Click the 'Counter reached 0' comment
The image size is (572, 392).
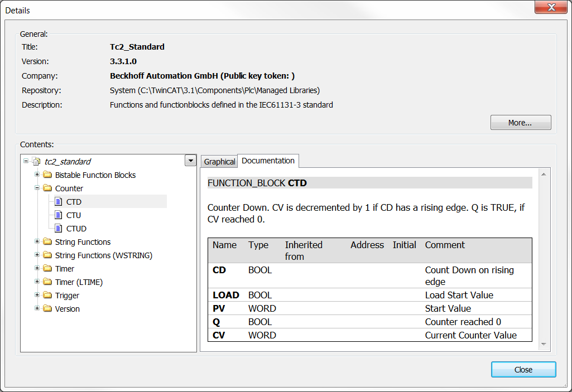tap(463, 322)
